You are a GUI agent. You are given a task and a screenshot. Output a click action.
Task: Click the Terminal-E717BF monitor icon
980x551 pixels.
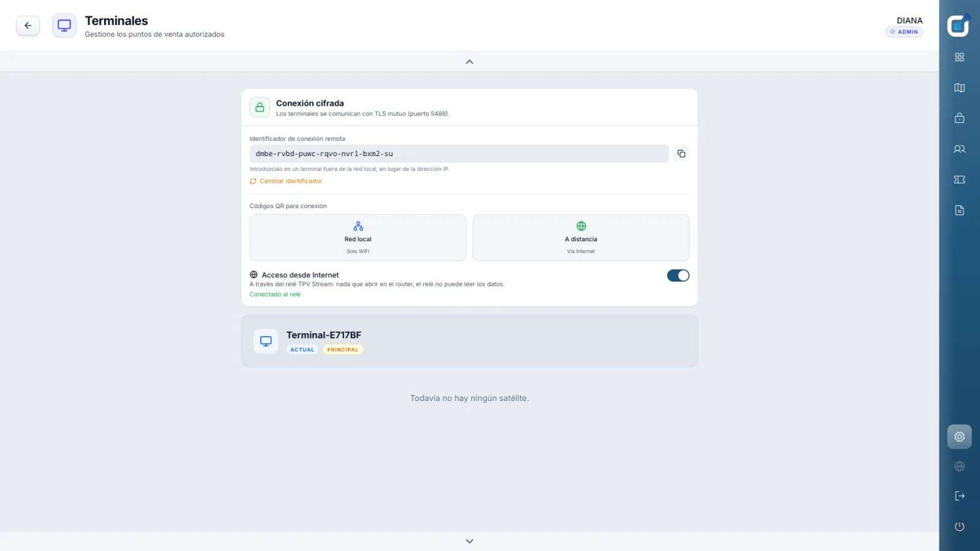266,341
